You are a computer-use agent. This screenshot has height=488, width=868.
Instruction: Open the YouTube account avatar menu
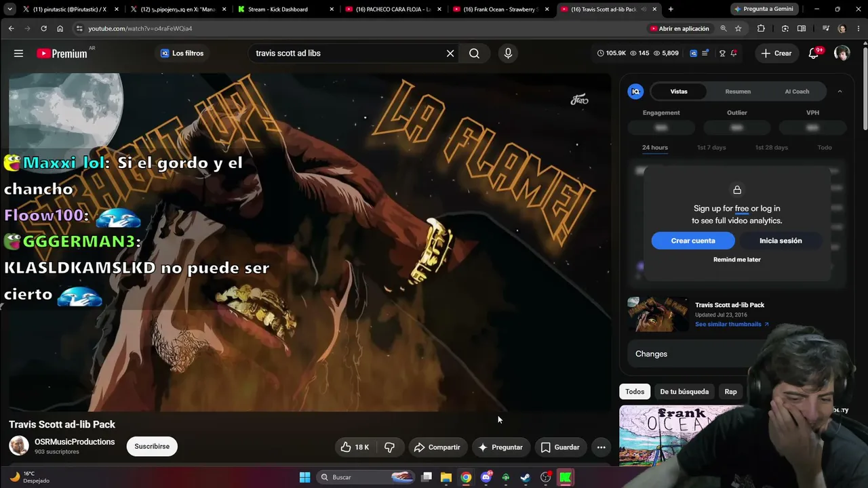click(x=842, y=54)
